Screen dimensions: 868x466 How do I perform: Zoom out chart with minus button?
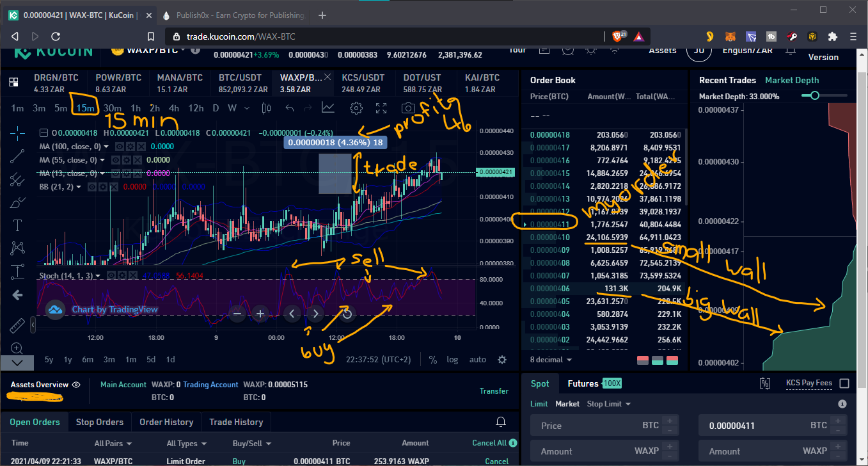(237, 314)
